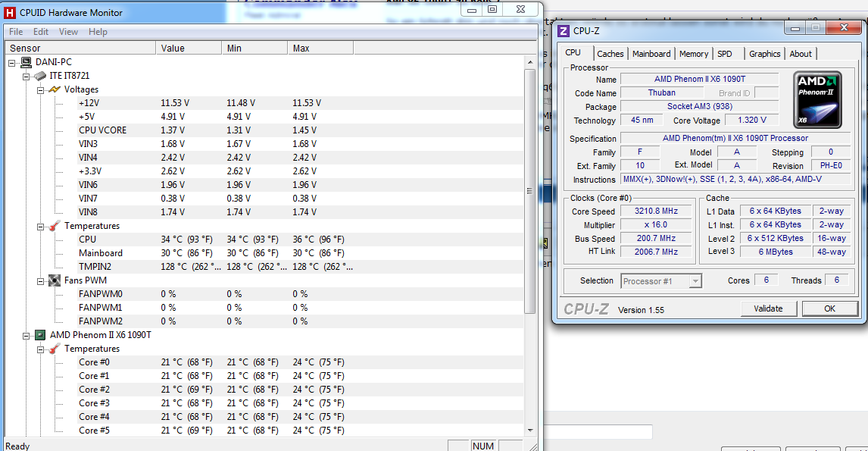868x451 pixels.
Task: Click the sensor list scrollbar up arrow
Action: click(x=529, y=62)
